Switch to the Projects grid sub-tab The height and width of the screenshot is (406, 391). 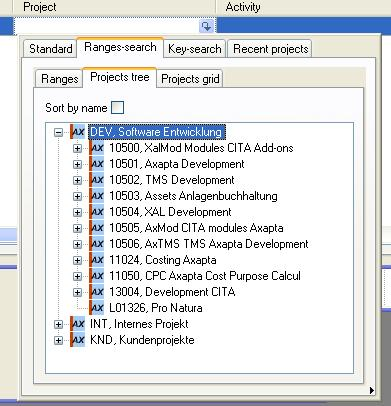(x=190, y=79)
